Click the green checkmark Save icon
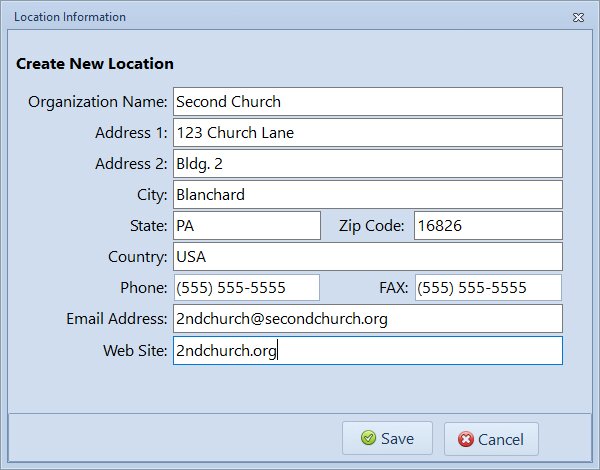Image resolution: width=600 pixels, height=470 pixels. (x=368, y=438)
